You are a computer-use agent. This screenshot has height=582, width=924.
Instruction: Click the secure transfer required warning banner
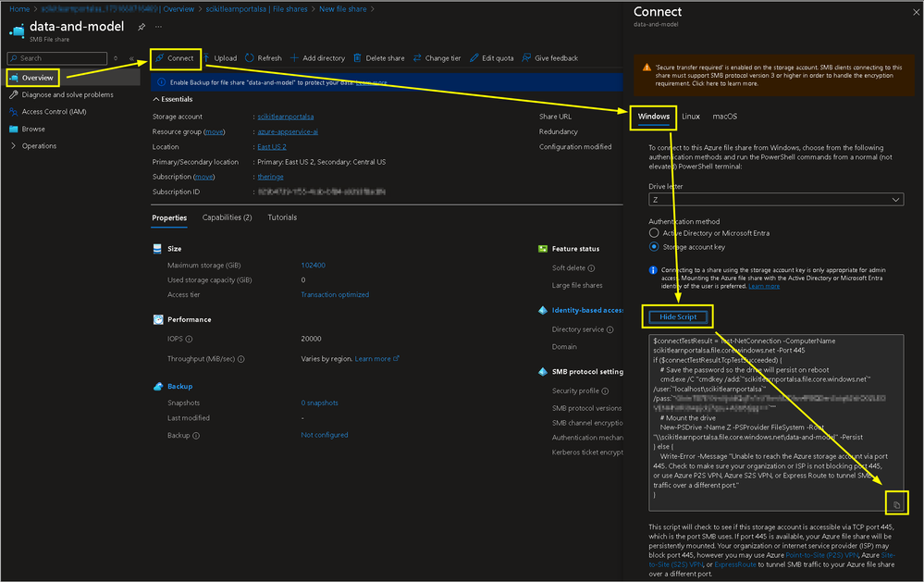(774, 76)
